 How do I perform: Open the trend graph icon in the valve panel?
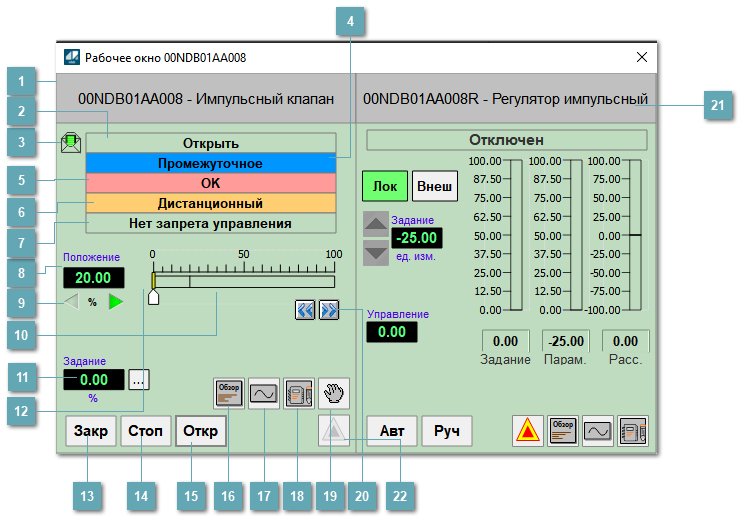(x=264, y=393)
